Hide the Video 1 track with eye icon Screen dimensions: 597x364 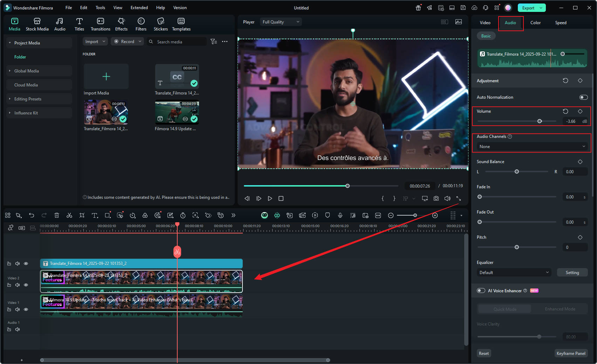(26, 309)
